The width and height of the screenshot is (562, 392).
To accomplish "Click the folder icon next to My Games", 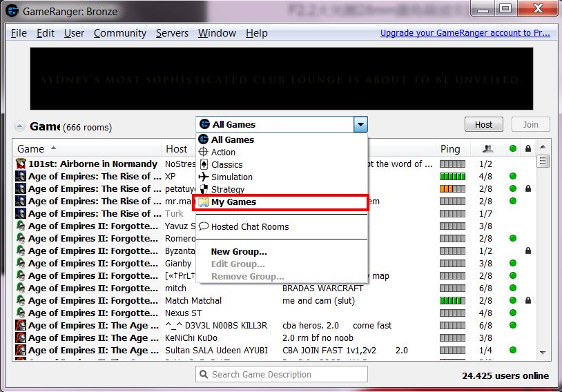I will [x=203, y=202].
